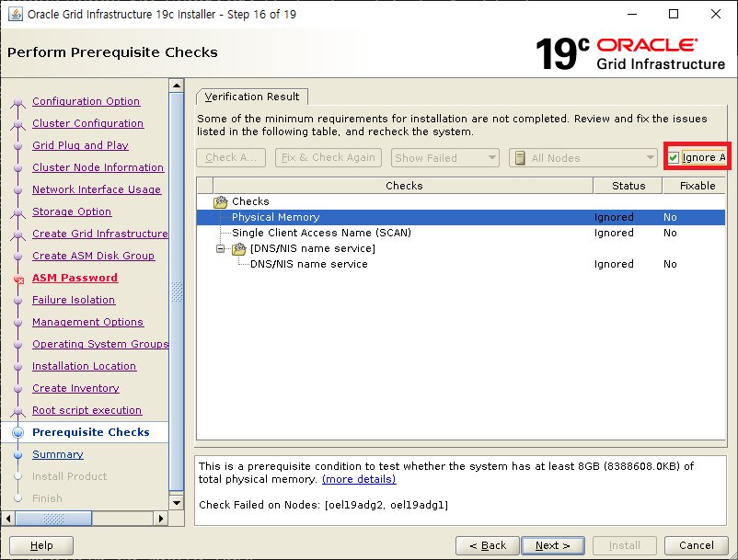The height and width of the screenshot is (560, 738).
Task: Click the Checks root folder icon
Action: [220, 201]
